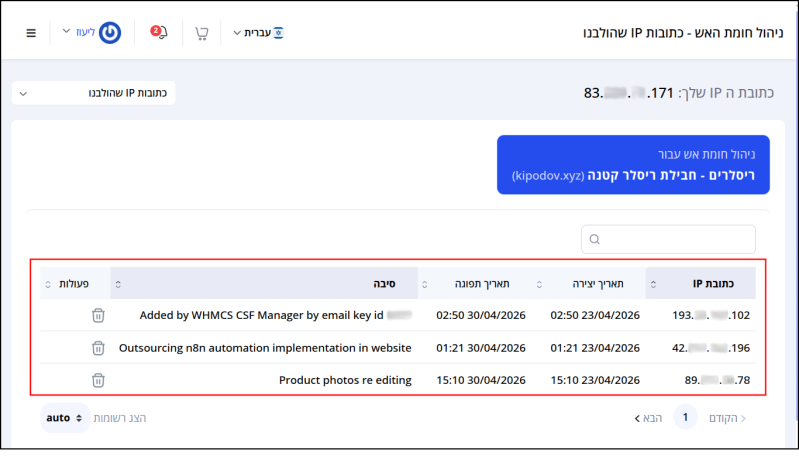Sort by the כתובת IP column
The width and height of the screenshot is (799, 467).
point(700,283)
